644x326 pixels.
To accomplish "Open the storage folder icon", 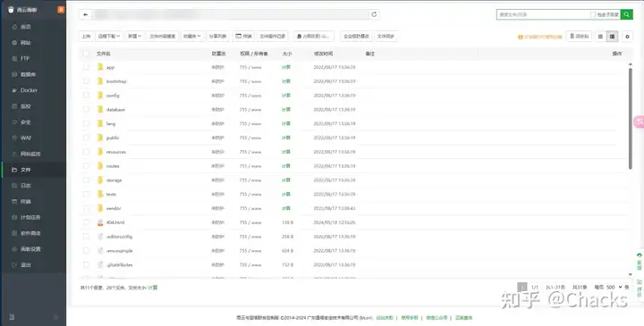I will pyautogui.click(x=100, y=180).
